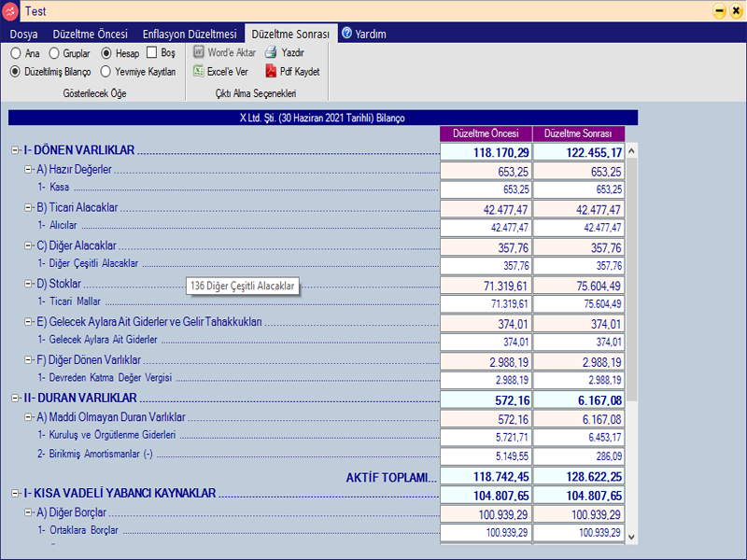Collapse the I- DÖNEN VARLIKLAR section
This screenshot has height=560, width=747.
(x=15, y=150)
